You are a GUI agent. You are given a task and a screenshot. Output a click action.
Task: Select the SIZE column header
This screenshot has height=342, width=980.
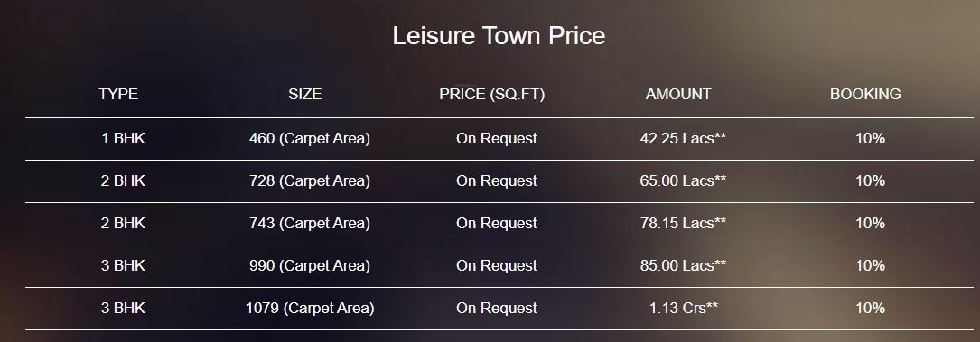point(305,94)
